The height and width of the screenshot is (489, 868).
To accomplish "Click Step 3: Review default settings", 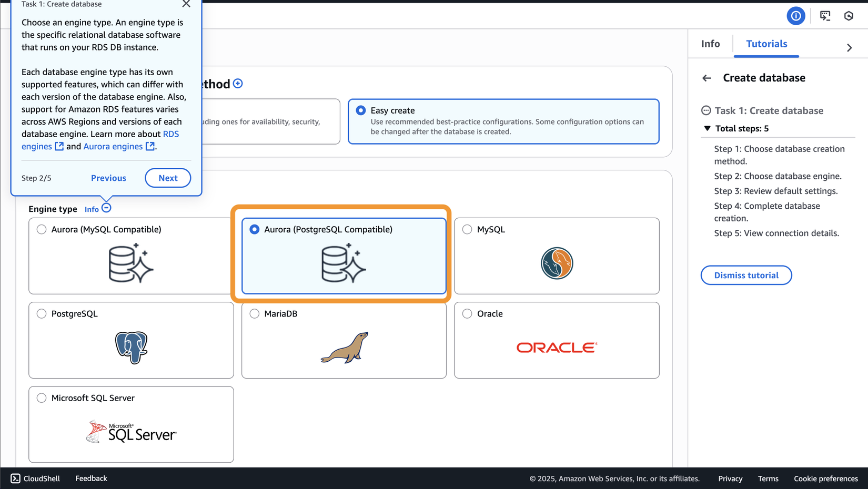I will pos(776,191).
